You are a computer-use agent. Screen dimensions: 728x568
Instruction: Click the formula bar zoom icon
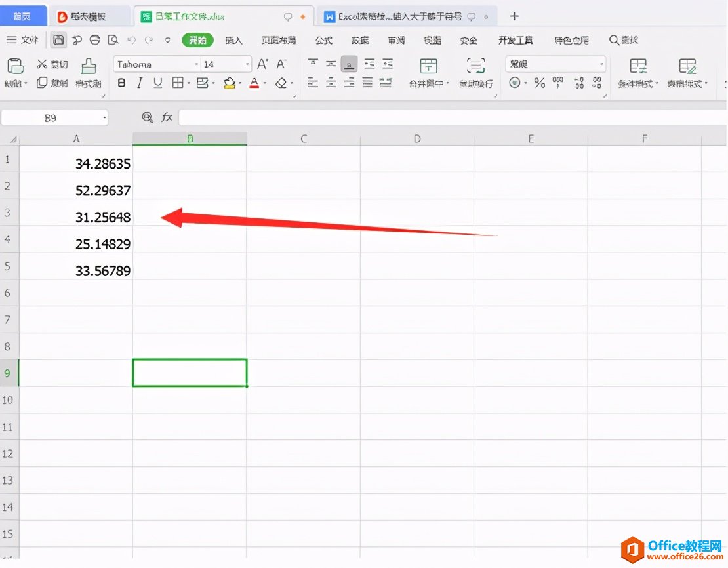pyautogui.click(x=148, y=117)
